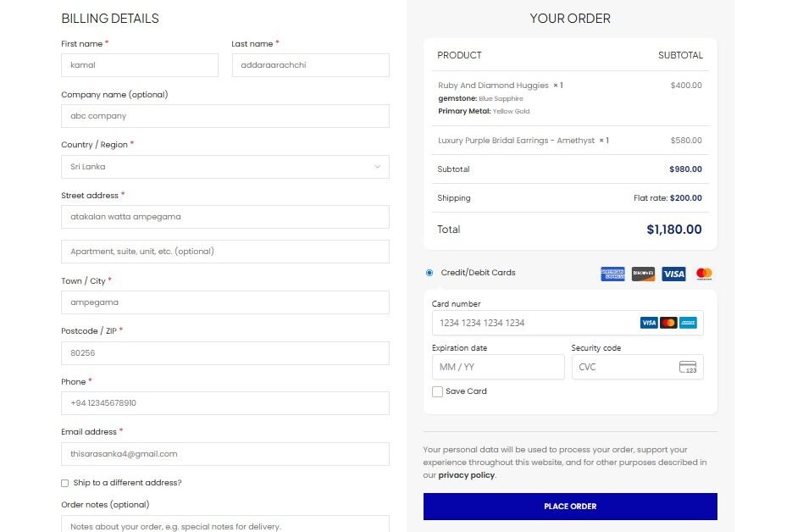Check Ship to a different address
792x532 pixels.
tap(64, 483)
